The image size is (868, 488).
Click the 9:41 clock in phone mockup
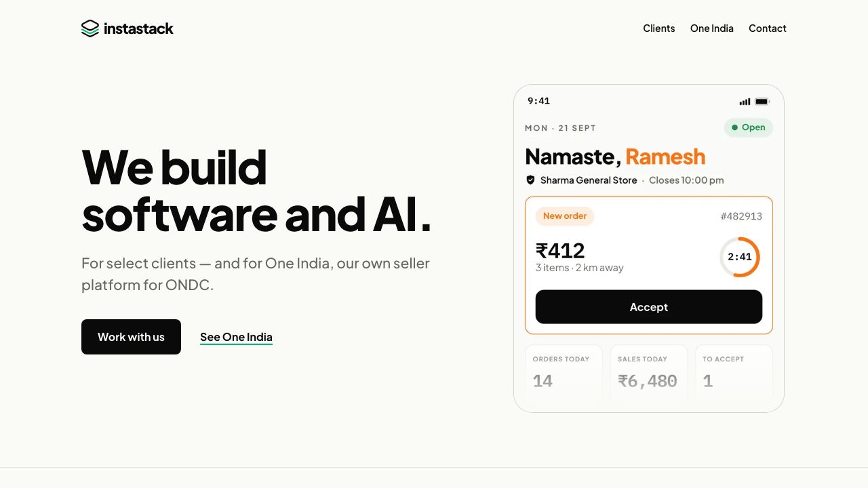pos(538,101)
